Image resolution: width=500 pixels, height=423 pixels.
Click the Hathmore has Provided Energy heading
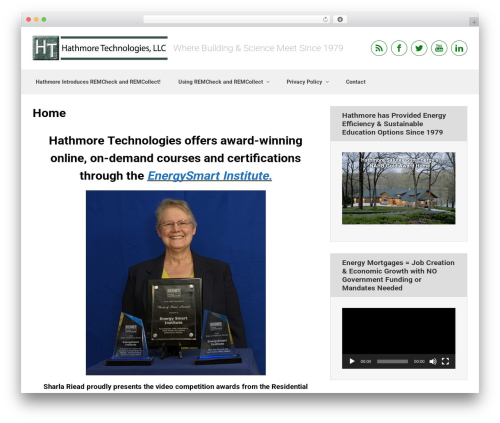coord(394,124)
